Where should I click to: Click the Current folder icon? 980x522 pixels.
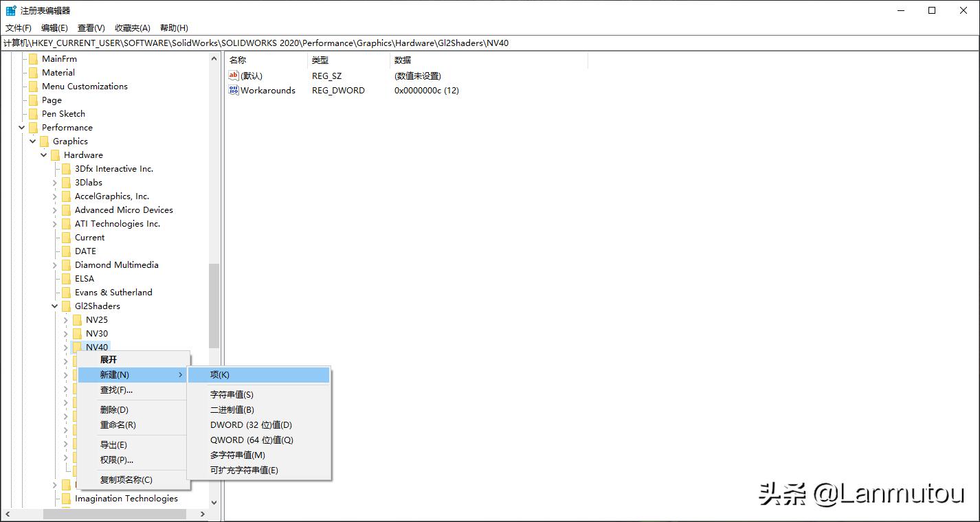tap(67, 237)
